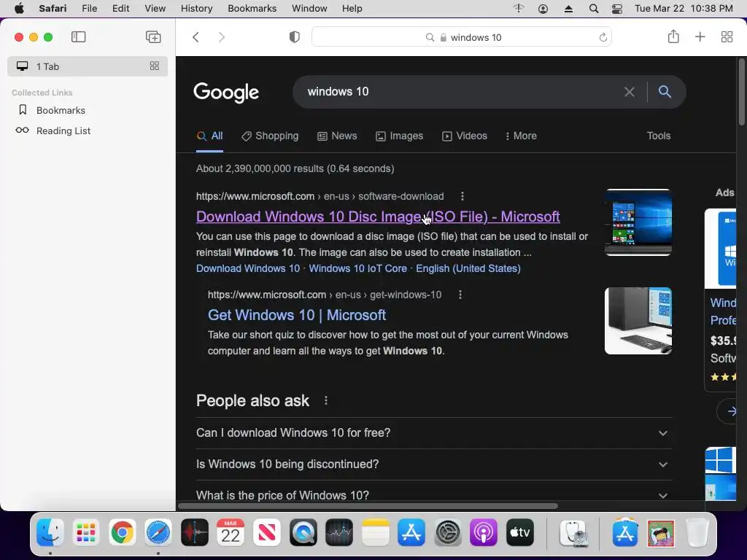
Task: Open tab grid beside 1 Tab
Action: [x=155, y=66]
